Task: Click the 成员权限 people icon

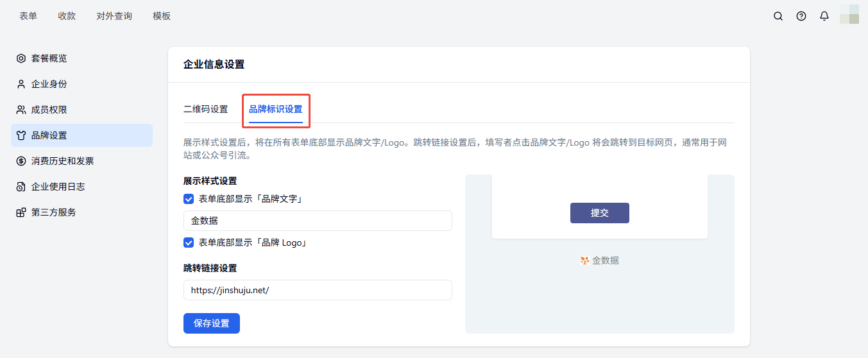Action: point(21,110)
